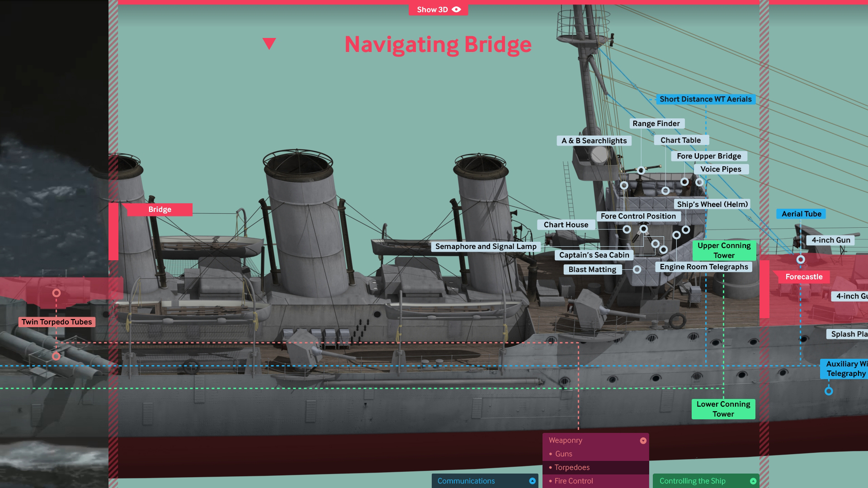Click the Chart Table hotspot circle
Viewport: 868px width, 488px height.
[665, 191]
